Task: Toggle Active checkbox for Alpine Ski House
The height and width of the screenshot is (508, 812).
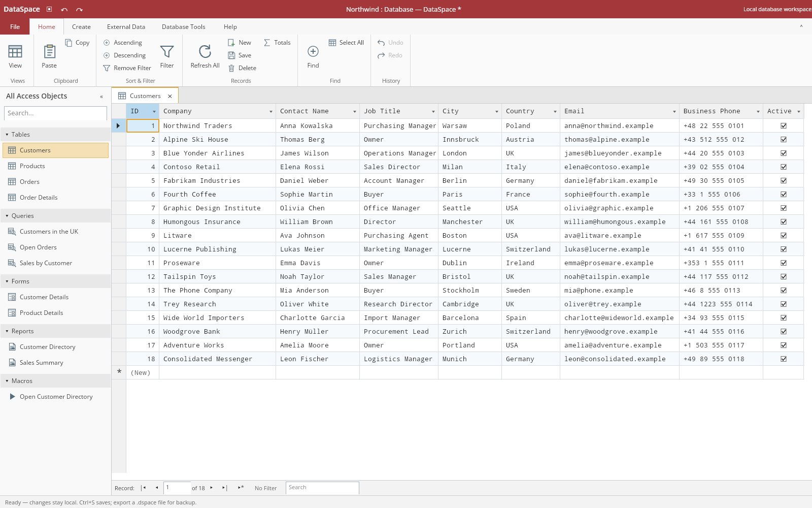Action: 784,139
